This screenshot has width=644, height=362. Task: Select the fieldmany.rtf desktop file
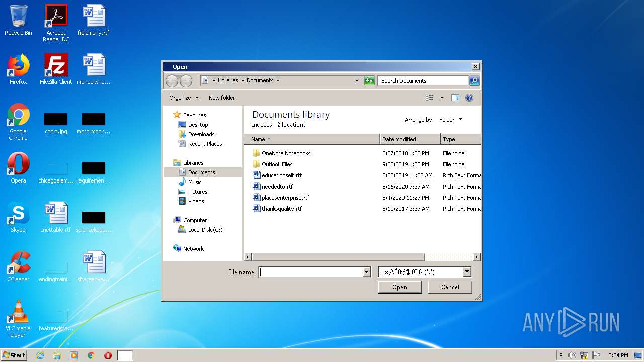click(94, 20)
